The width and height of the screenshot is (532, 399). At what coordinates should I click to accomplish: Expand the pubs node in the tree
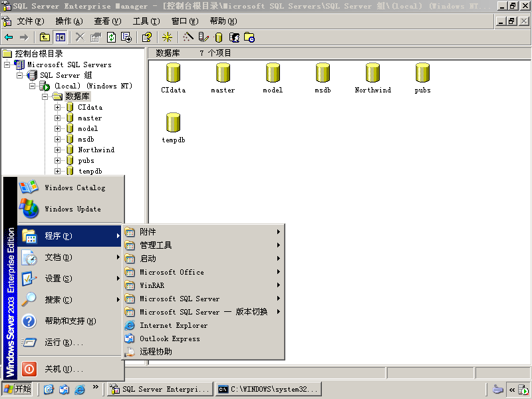[57, 160]
